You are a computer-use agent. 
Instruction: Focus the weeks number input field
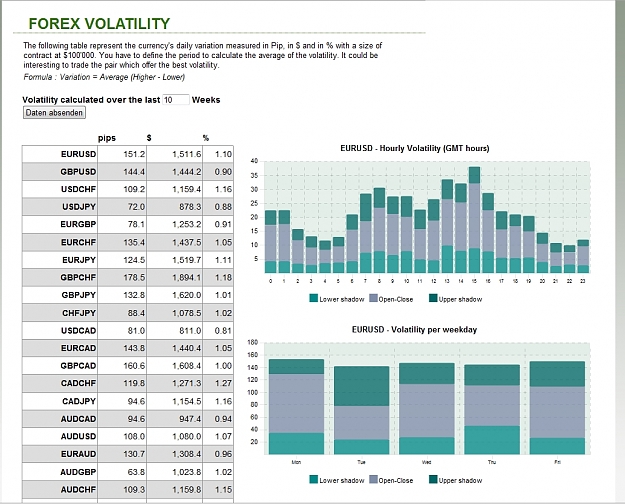point(175,100)
